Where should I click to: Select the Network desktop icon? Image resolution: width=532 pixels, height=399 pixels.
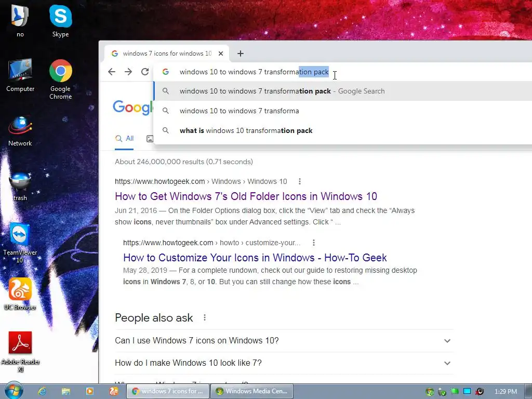20,130
